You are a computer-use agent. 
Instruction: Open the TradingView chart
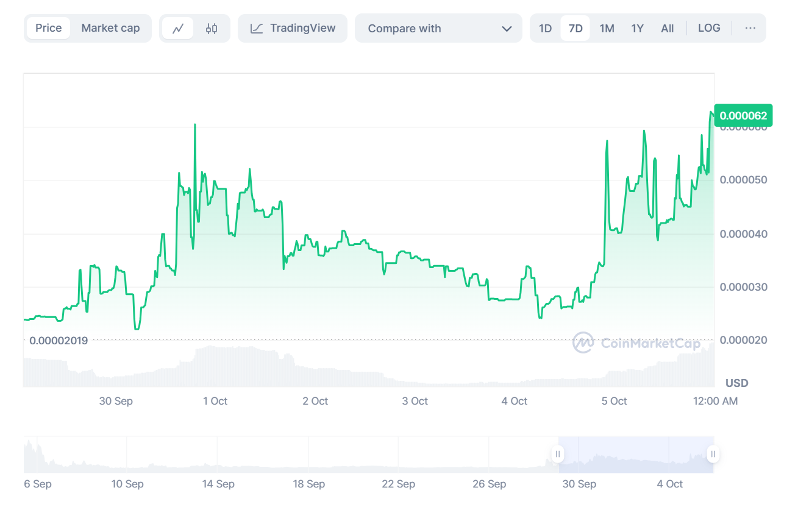point(293,28)
